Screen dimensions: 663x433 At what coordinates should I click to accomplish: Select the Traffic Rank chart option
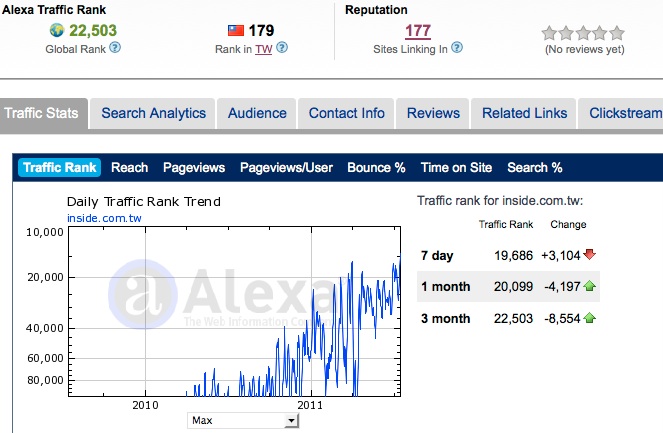tap(60, 167)
